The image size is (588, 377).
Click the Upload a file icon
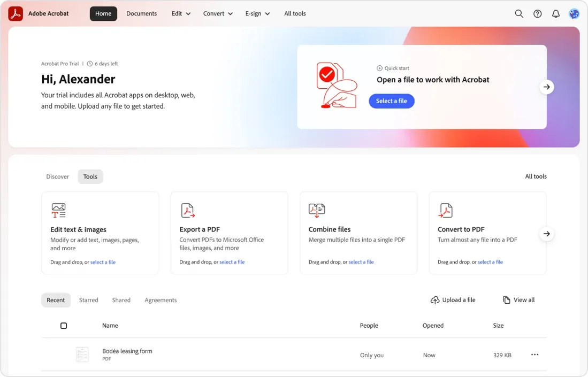click(435, 300)
